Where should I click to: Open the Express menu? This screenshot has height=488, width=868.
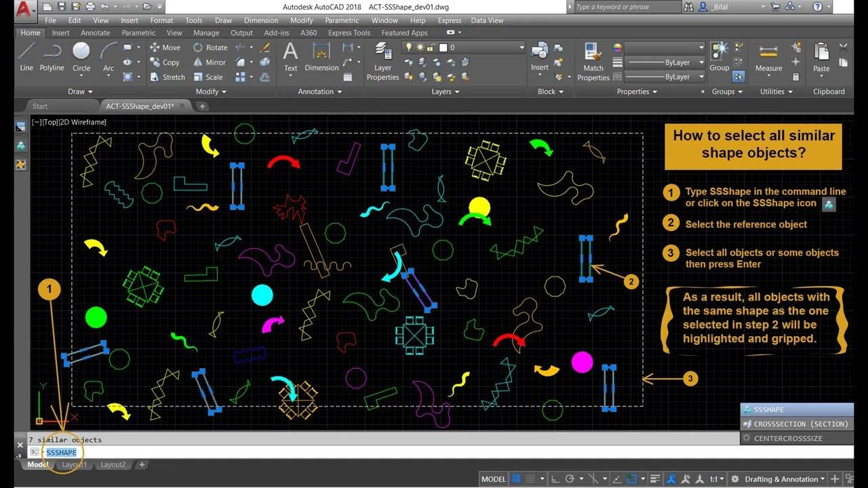coord(449,20)
